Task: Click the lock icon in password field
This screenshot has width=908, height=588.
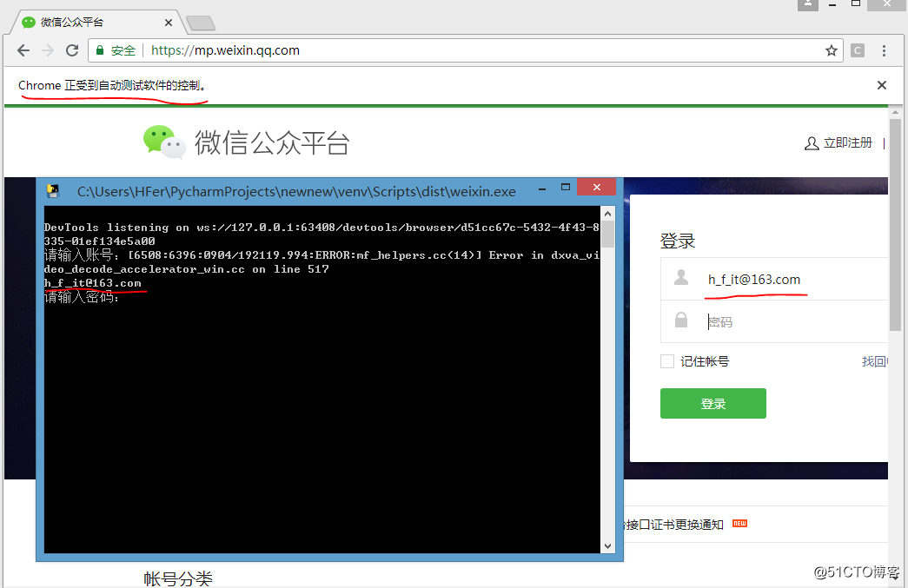Action: pyautogui.click(x=681, y=320)
